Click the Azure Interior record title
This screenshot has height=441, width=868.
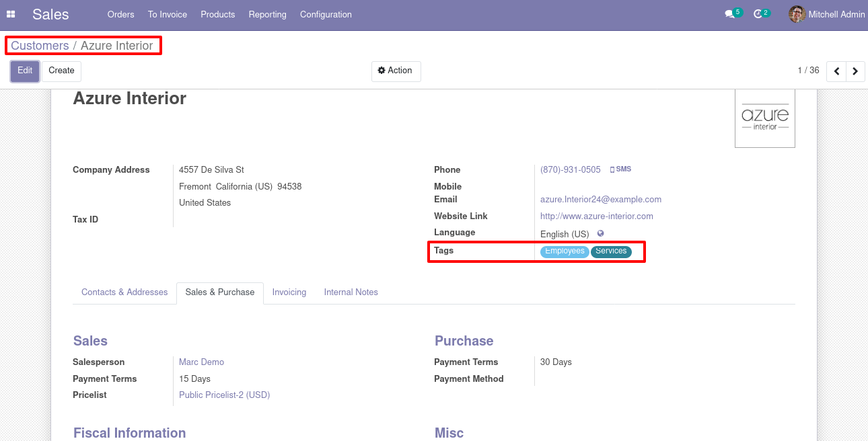coord(129,99)
